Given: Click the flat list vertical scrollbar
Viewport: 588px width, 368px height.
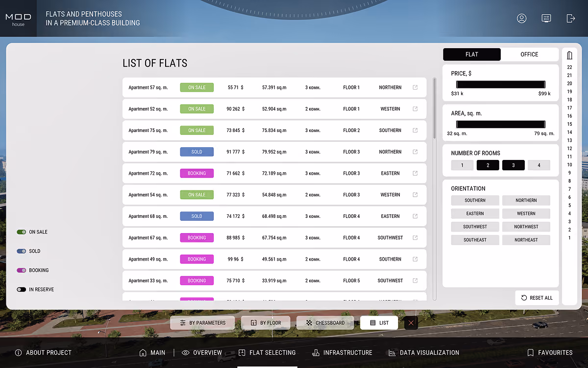Looking at the screenshot, I should click(434, 108).
